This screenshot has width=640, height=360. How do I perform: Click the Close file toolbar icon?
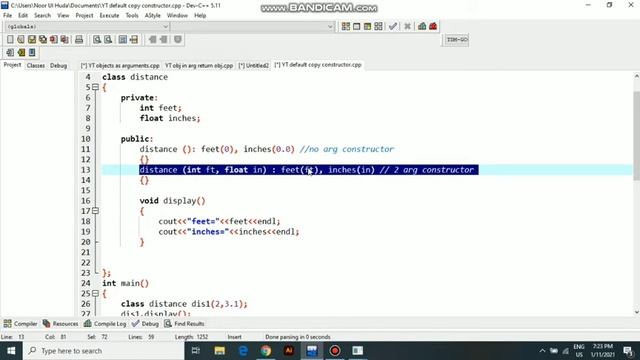[53, 39]
